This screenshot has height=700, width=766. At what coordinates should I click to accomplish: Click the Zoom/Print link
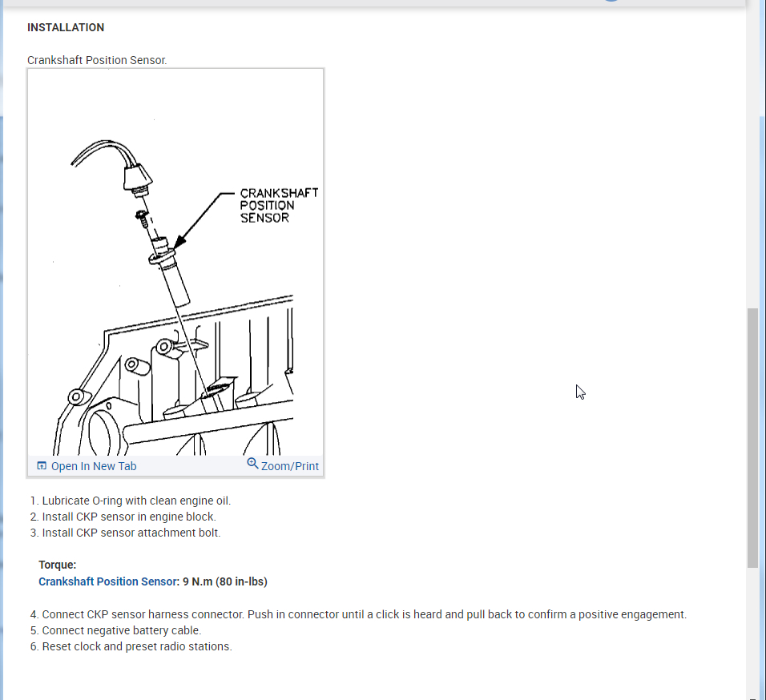pos(290,466)
